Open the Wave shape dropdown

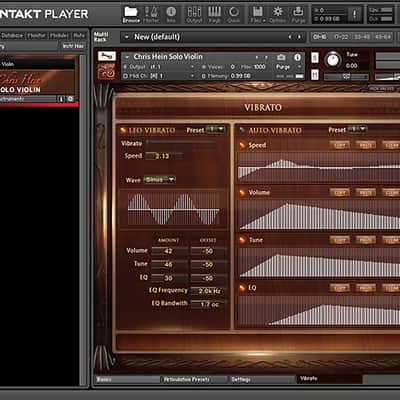click(x=160, y=180)
